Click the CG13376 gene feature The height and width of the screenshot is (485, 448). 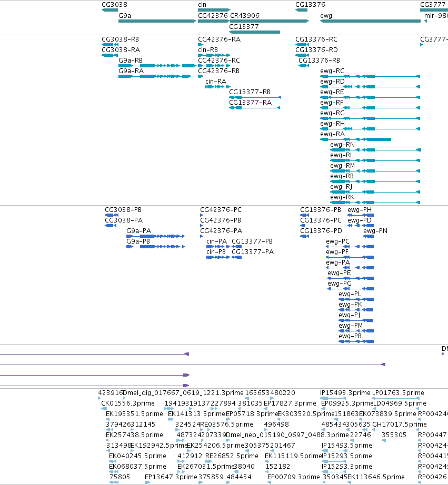coord(301,10)
